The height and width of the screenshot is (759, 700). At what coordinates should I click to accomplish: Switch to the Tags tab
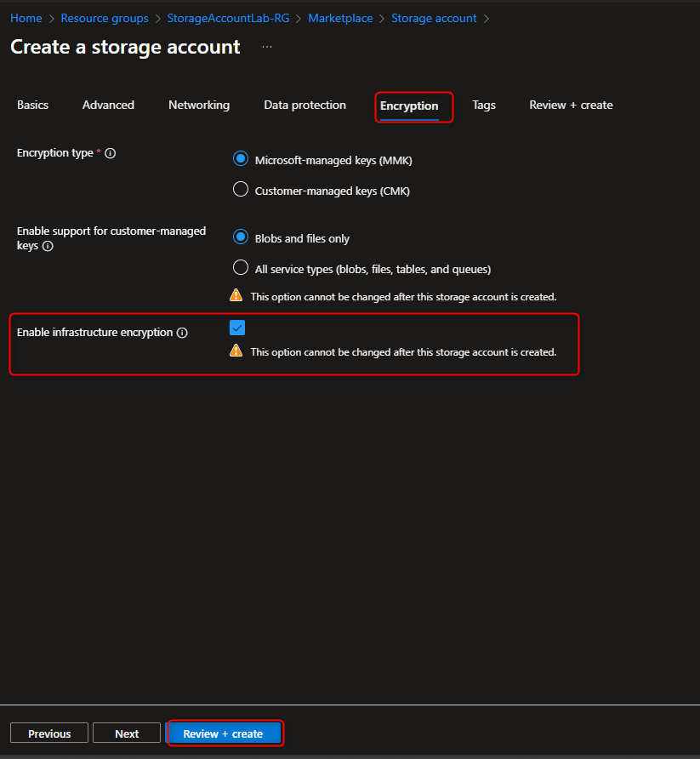[x=483, y=105]
